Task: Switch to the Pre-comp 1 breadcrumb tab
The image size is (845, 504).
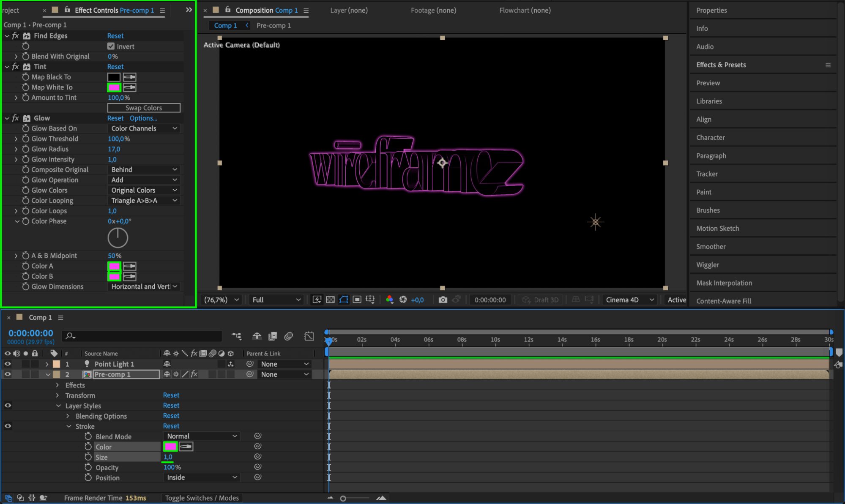Action: [x=273, y=25]
